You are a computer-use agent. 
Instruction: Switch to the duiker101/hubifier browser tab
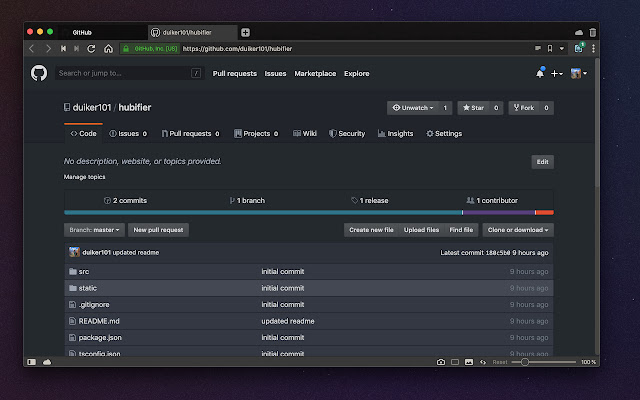[x=192, y=32]
